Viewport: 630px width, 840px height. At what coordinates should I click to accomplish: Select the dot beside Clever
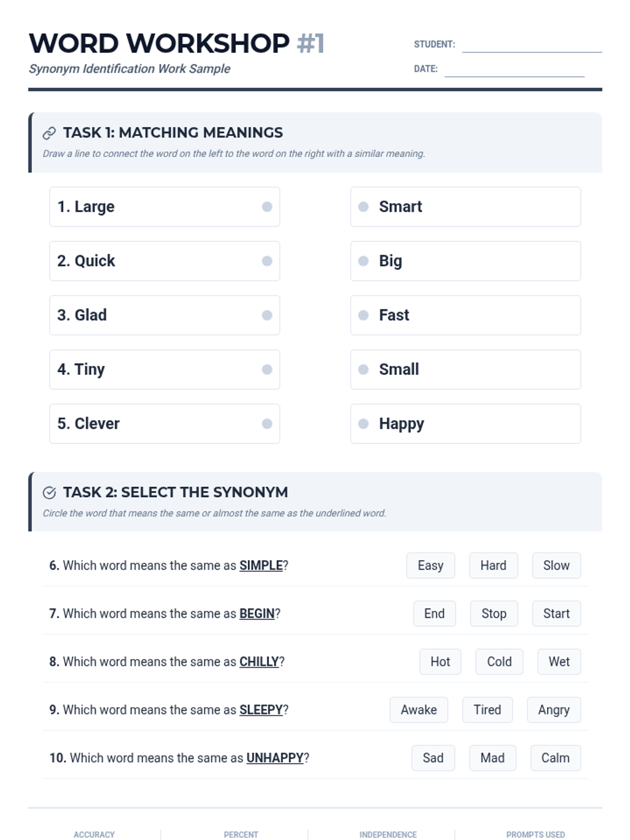[x=267, y=424]
